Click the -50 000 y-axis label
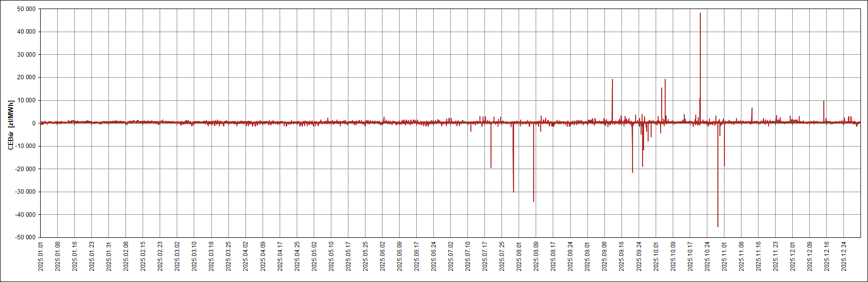Viewport: 868px width, 282px height. 25,237
